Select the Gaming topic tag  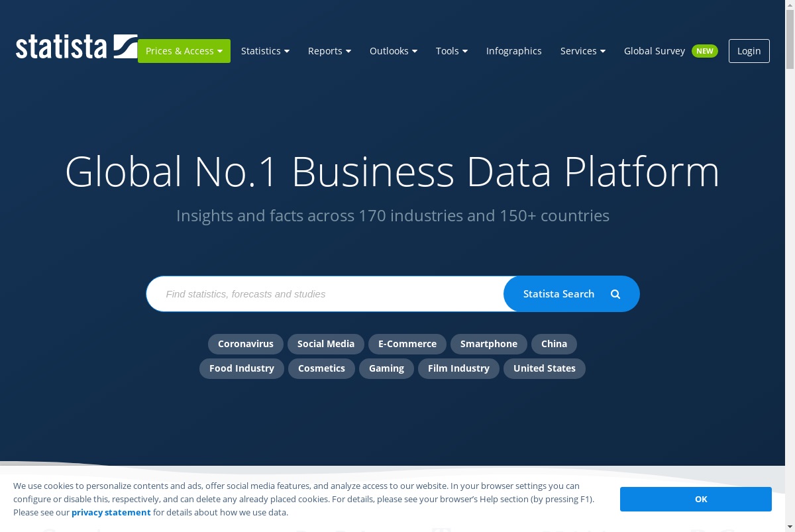coord(386,368)
